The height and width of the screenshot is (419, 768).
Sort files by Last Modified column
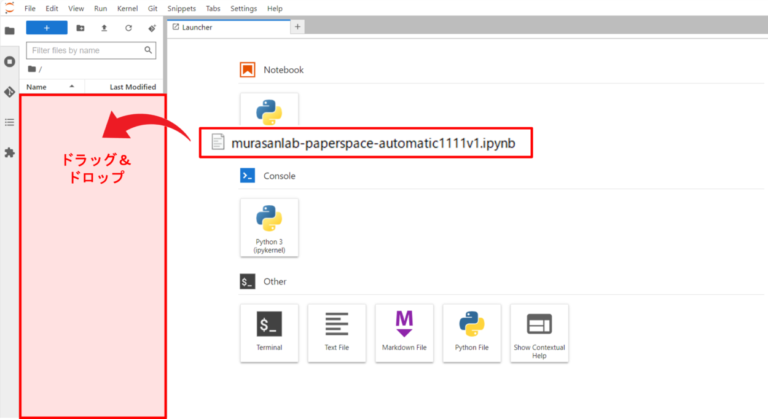pyautogui.click(x=132, y=87)
